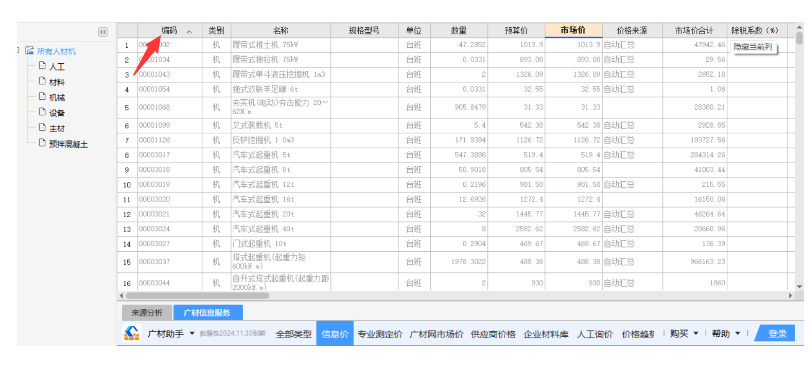Click the 预算价 column header
The width and height of the screenshot is (812, 365).
[x=516, y=31]
